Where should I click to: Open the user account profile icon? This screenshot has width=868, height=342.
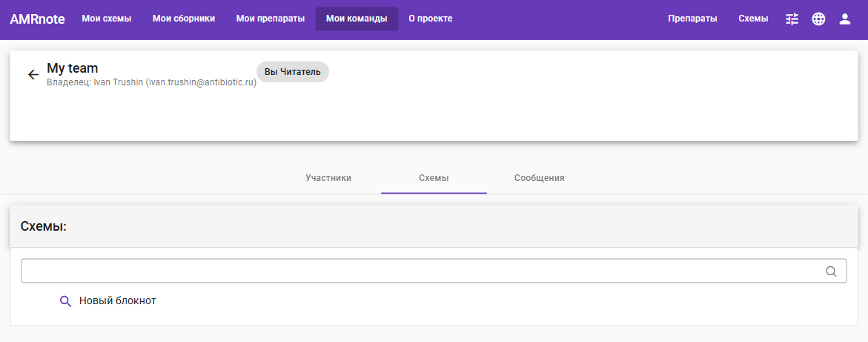coord(844,19)
